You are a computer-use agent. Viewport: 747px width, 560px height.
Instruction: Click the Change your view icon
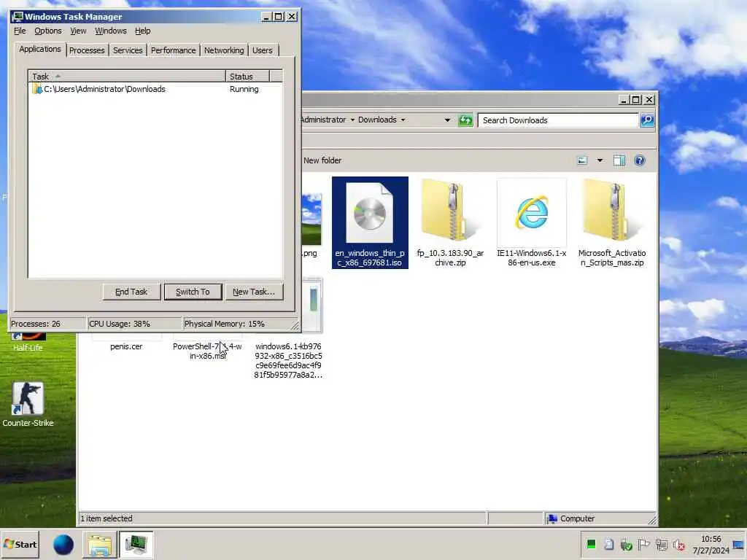pyautogui.click(x=582, y=160)
